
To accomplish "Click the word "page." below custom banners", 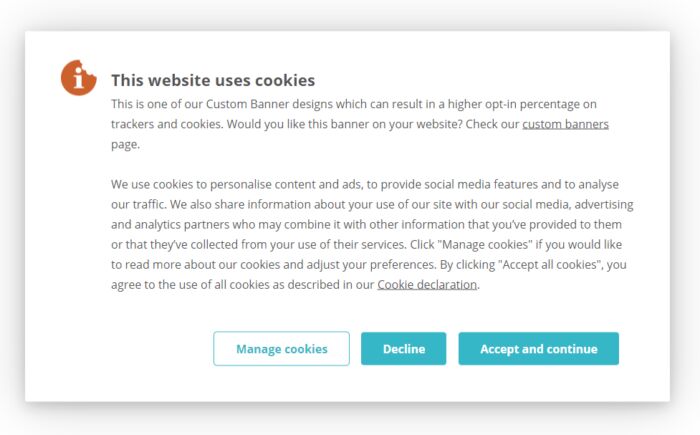I will coord(125,144).
